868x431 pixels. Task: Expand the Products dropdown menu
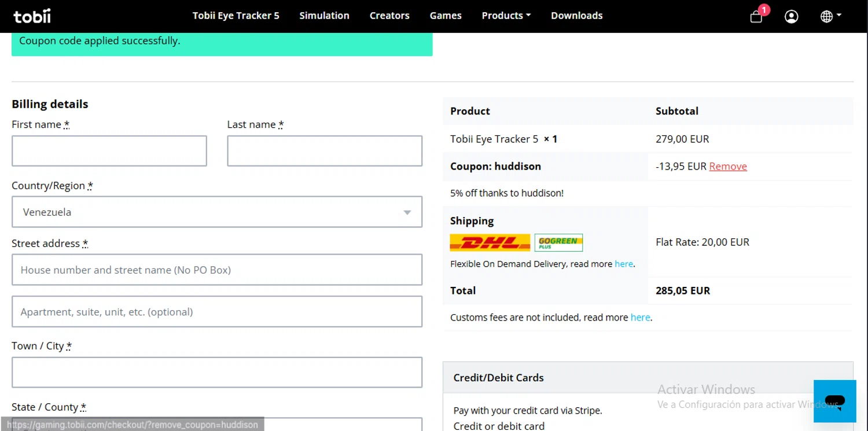click(x=506, y=16)
